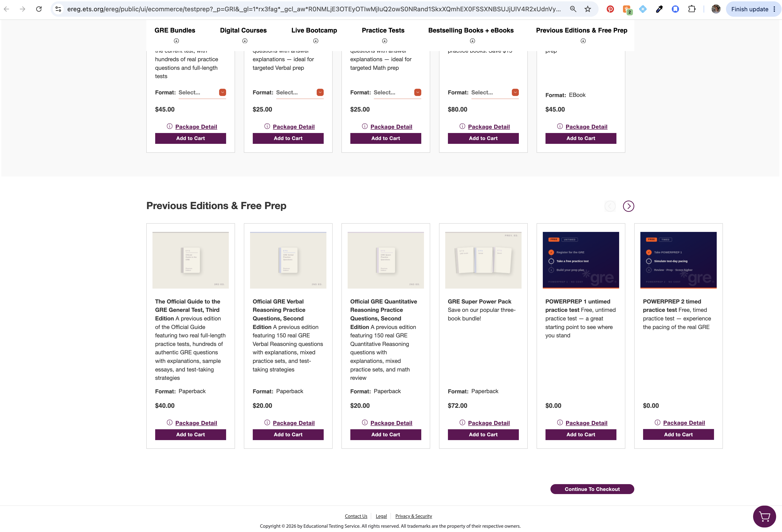Open Privacy & Security footer link
The width and height of the screenshot is (782, 532).
414,516
